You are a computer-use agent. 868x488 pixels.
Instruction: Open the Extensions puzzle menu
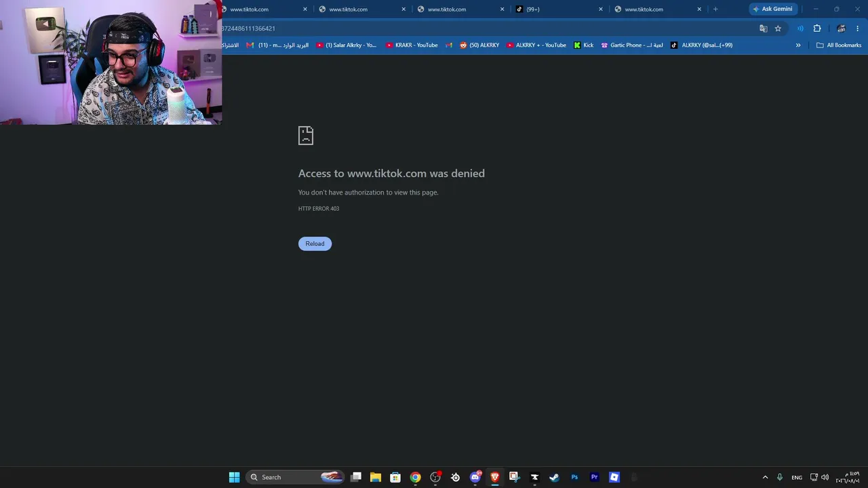coord(817,28)
